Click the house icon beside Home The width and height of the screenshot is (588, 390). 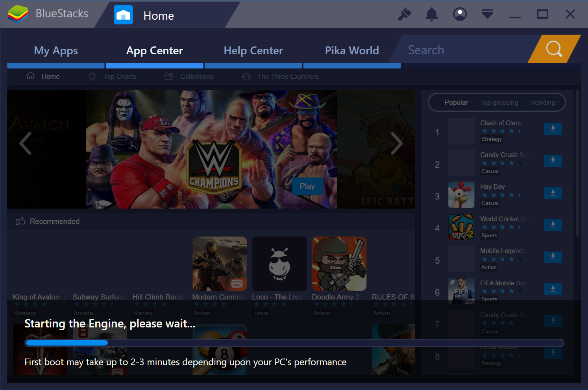coord(30,76)
